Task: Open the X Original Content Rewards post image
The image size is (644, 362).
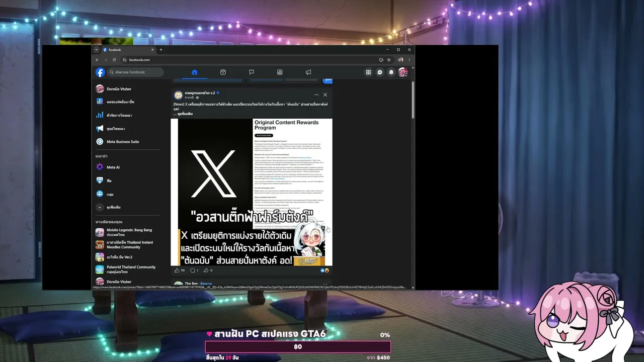Action: [252, 192]
